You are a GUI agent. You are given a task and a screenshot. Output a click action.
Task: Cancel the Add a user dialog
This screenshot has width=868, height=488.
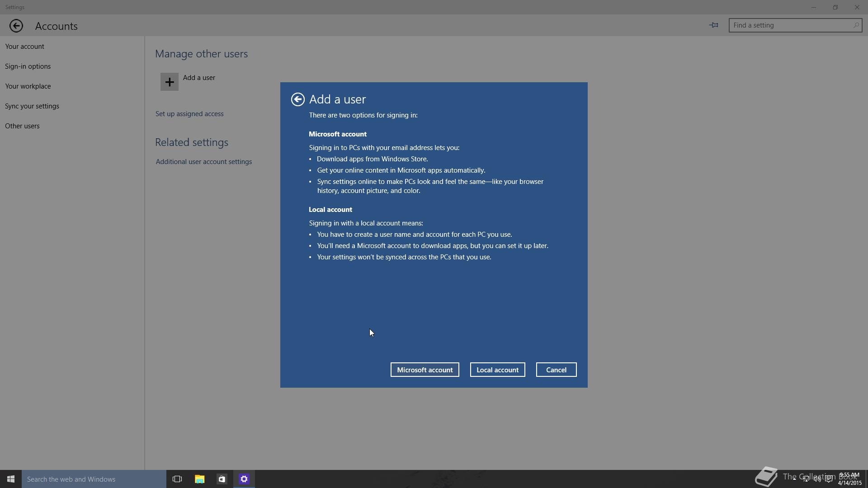coord(557,370)
